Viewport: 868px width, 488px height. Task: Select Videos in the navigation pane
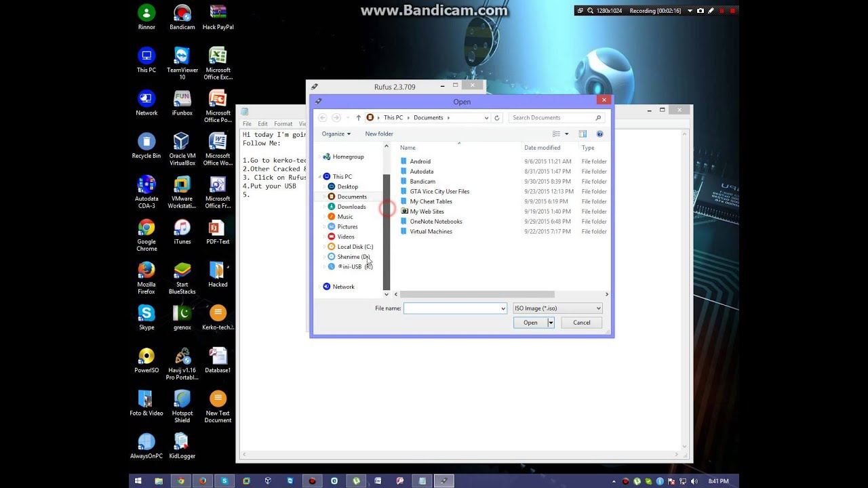click(x=346, y=237)
